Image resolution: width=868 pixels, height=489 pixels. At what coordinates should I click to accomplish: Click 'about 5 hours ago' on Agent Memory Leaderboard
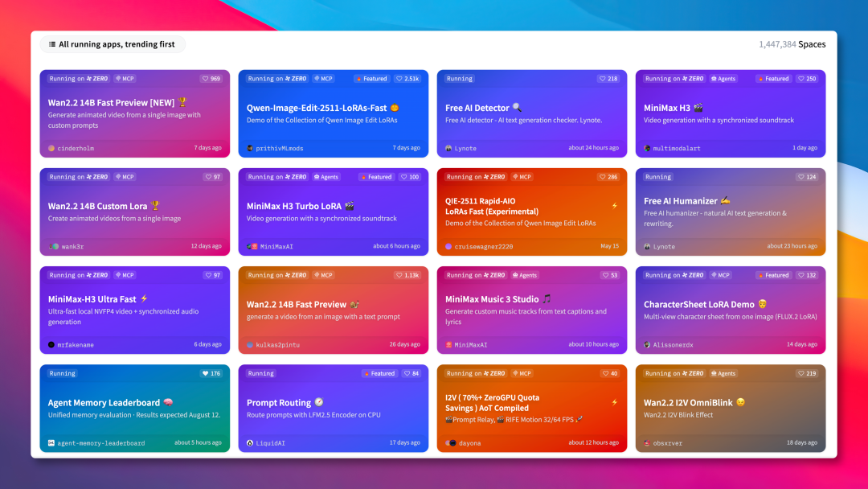coord(199,442)
